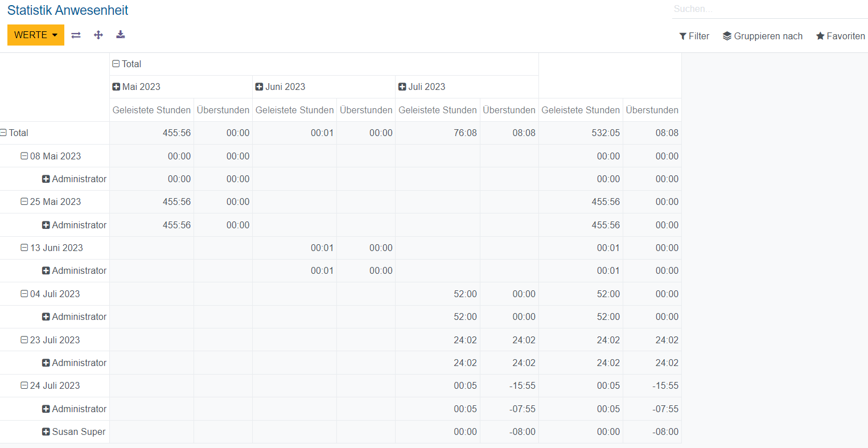This screenshot has width=868, height=448.
Task: Collapse the Total row header
Action: point(14,133)
